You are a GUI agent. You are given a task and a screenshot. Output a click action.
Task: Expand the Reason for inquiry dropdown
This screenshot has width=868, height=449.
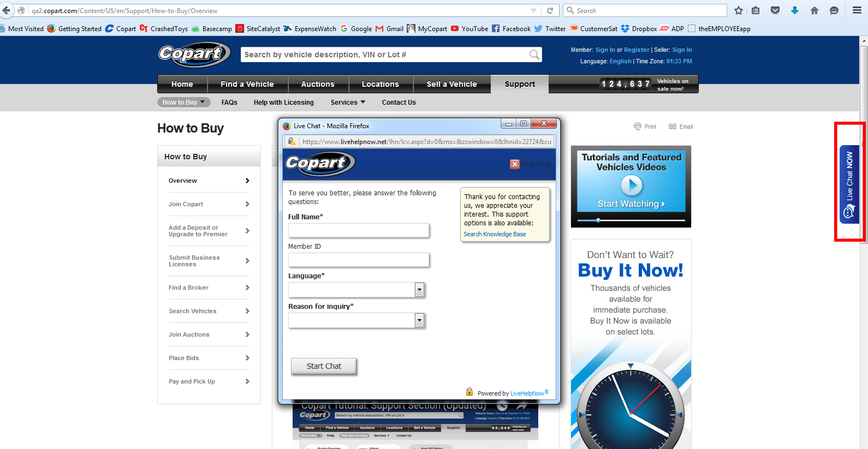click(x=419, y=320)
